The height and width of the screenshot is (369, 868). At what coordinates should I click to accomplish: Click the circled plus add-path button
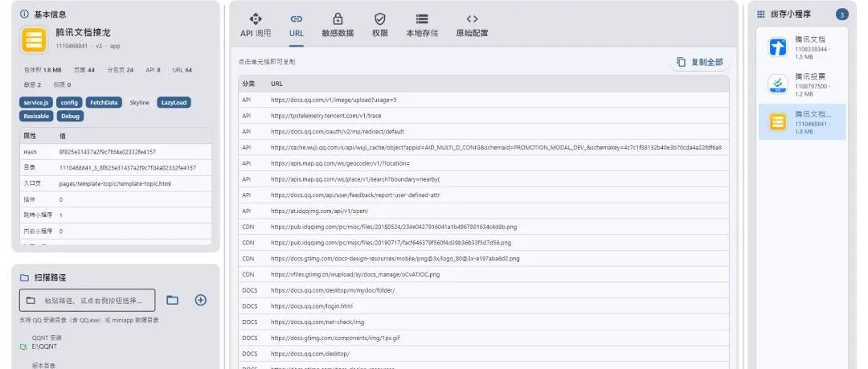pyautogui.click(x=200, y=300)
